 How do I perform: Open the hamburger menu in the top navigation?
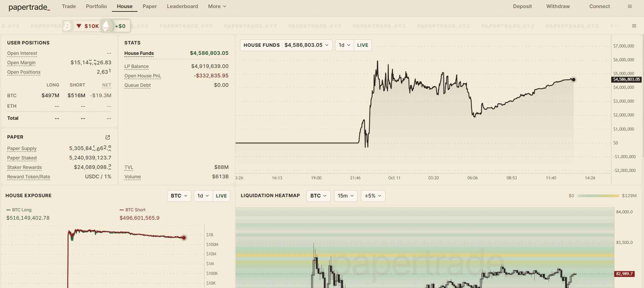tap(630, 6)
